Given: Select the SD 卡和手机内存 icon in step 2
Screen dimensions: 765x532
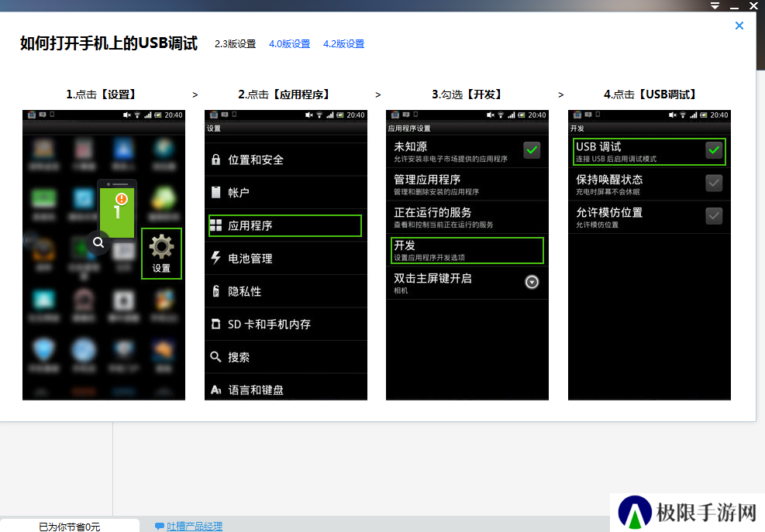Looking at the screenshot, I should tap(215, 324).
